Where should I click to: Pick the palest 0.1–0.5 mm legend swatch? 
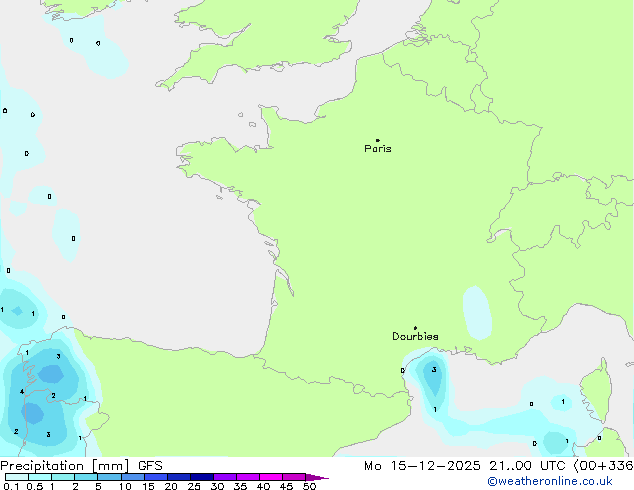[17, 477]
